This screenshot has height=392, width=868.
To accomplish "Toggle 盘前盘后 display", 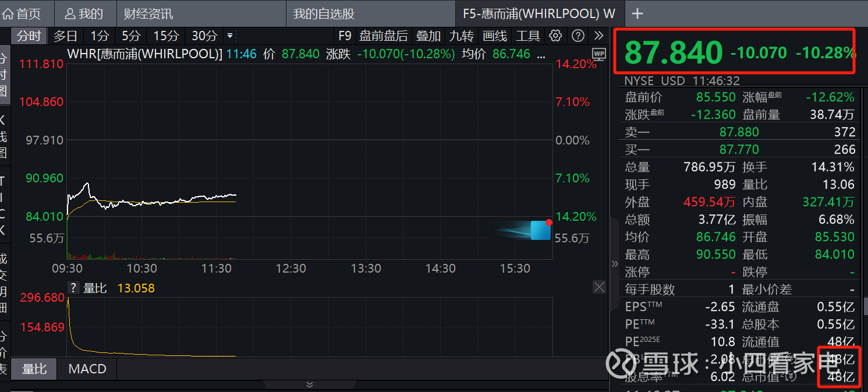I will coord(384,36).
